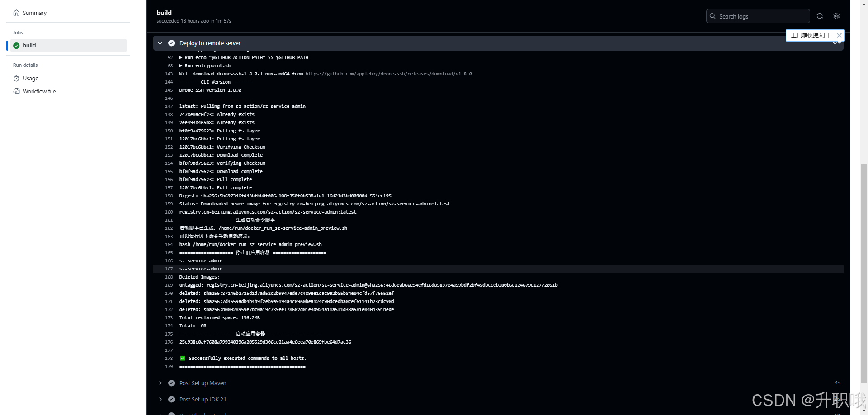
Task: Collapse the Deploy to remote server step
Action: (x=160, y=43)
